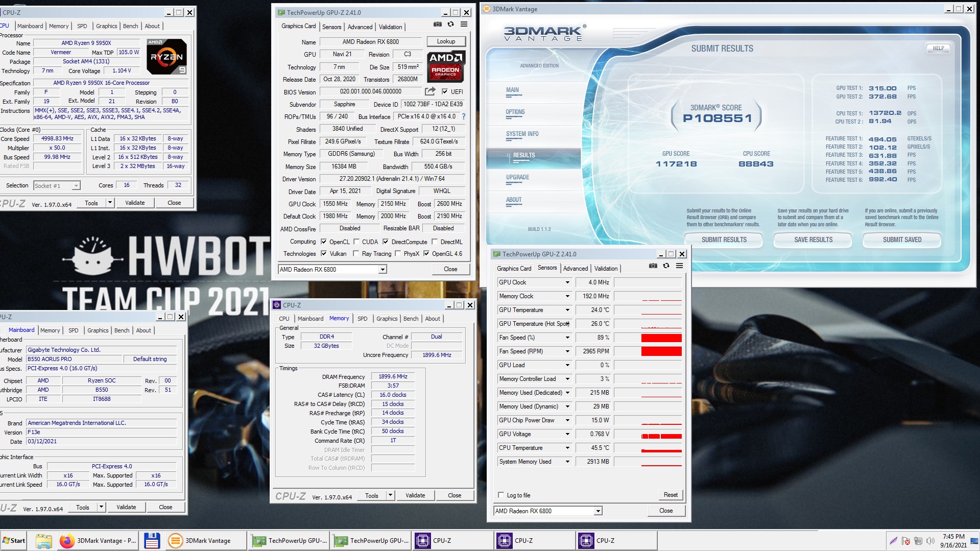Toggle the DirectML checkbox
This screenshot has width=980, height=551.
click(435, 242)
